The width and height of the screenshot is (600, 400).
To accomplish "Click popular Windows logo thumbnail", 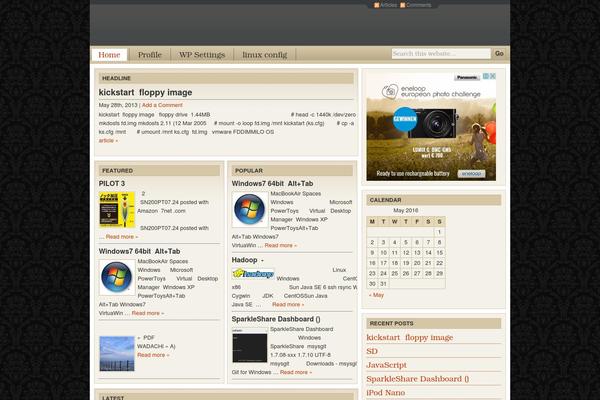I will click(x=250, y=210).
